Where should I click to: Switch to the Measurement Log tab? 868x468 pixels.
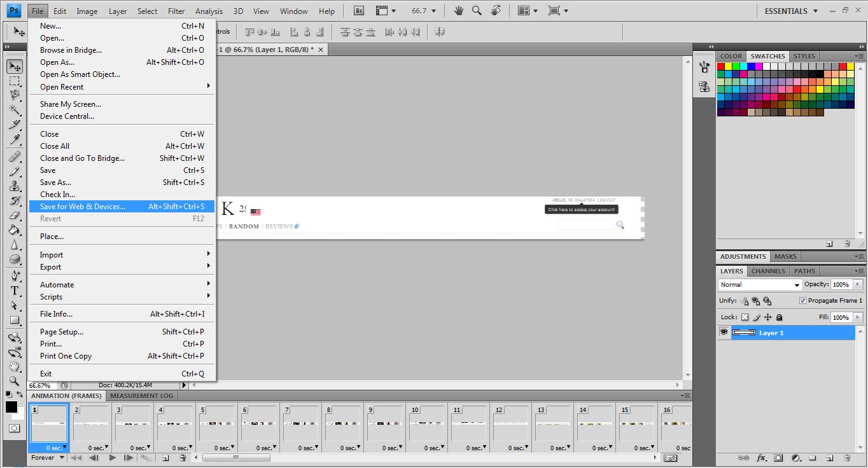tap(141, 396)
